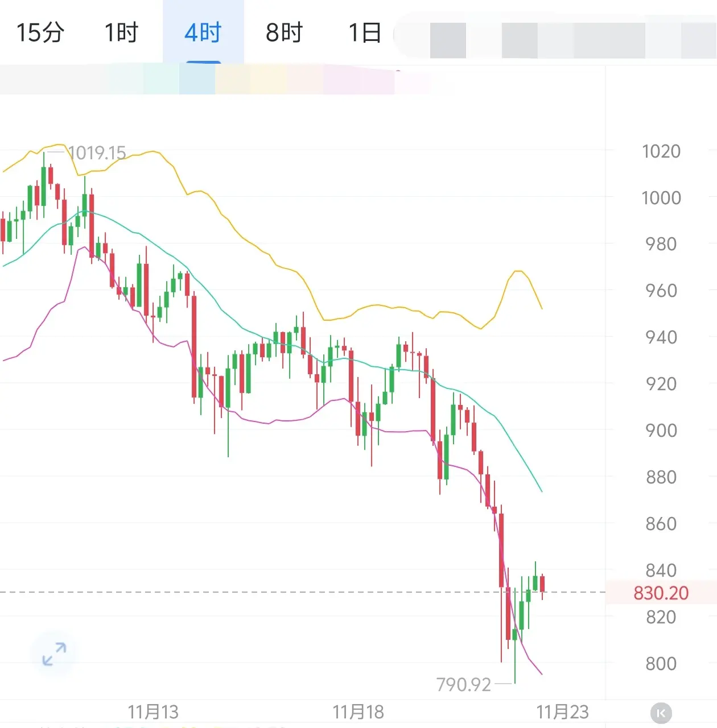
Task: Click the active 4时 tab
Action: 203,32
